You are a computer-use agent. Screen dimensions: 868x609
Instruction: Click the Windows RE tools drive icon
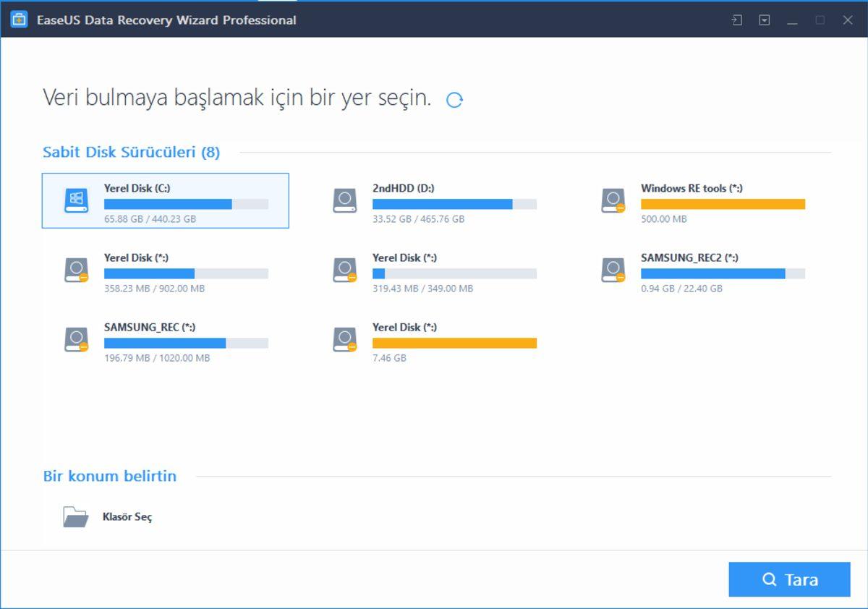pyautogui.click(x=613, y=200)
